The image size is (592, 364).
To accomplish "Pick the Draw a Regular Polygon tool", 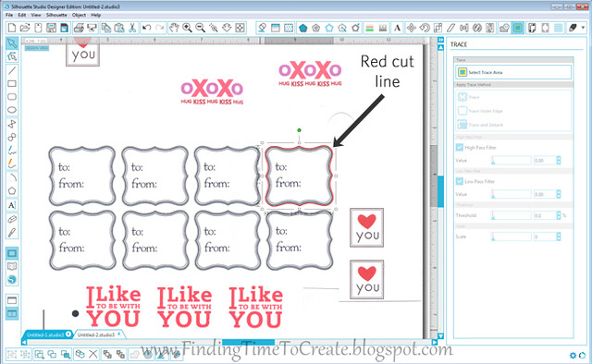I will pos(12,191).
